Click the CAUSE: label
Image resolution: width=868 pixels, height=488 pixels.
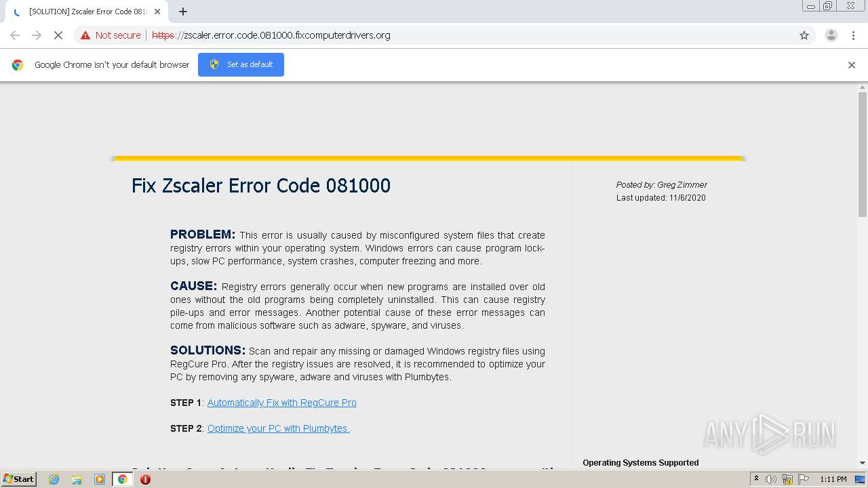[x=194, y=286]
